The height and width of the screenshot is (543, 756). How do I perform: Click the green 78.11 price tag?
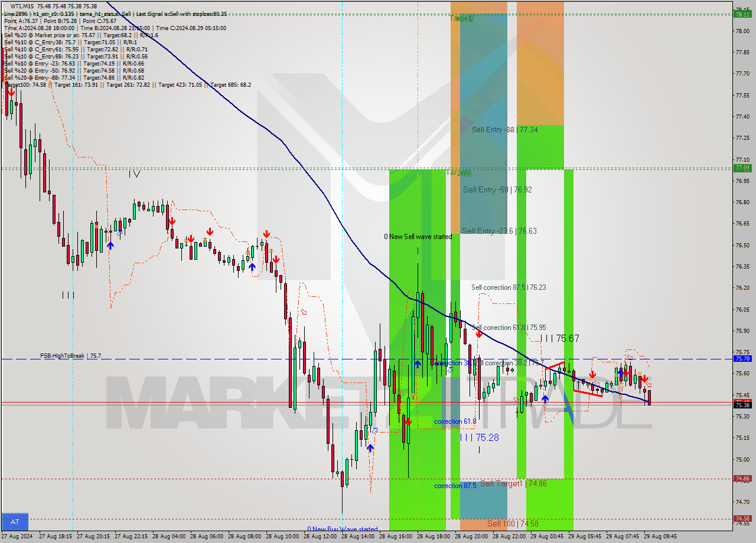click(742, 15)
